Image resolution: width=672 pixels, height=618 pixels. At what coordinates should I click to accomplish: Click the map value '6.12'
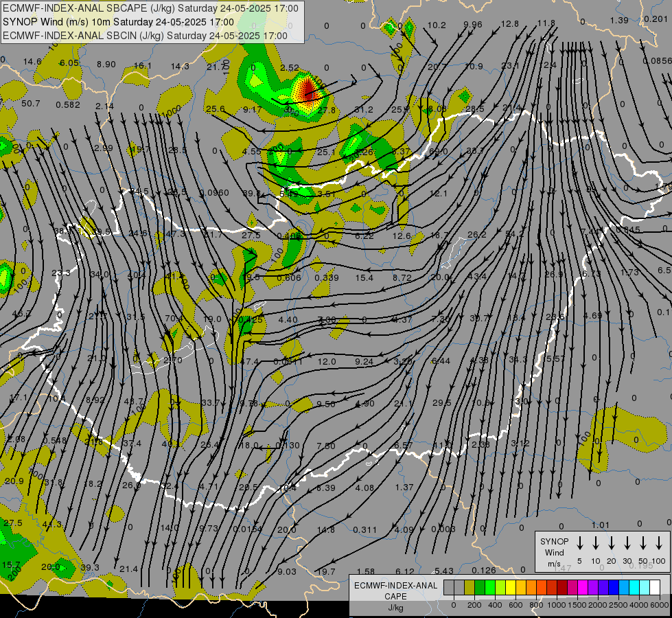coord(405,571)
